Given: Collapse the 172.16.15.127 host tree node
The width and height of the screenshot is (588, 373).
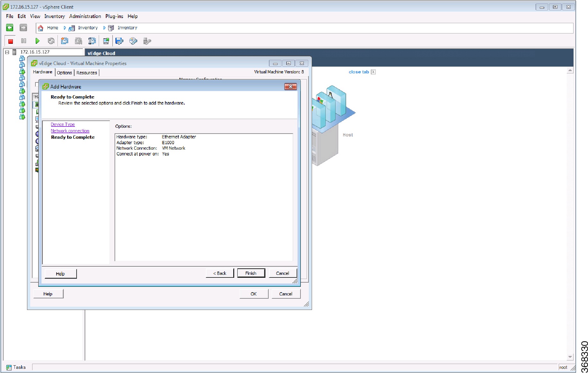Looking at the screenshot, I should (7, 52).
